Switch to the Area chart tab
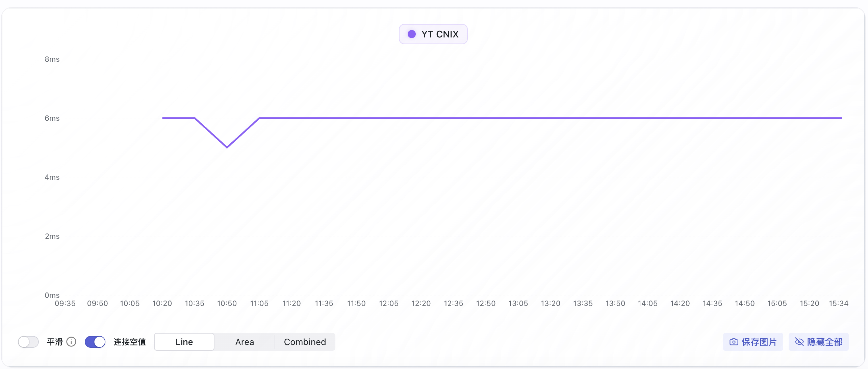The image size is (868, 369). tap(245, 342)
